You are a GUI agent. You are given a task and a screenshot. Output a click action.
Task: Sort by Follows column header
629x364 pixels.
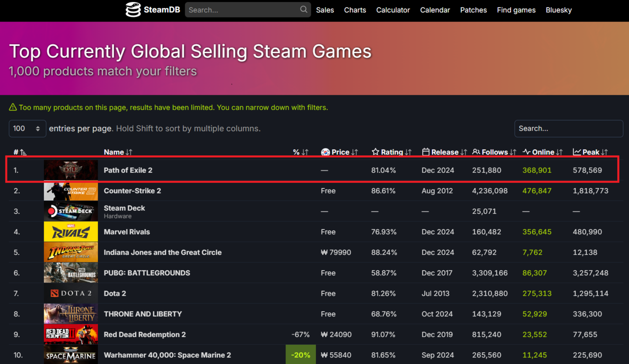pyautogui.click(x=494, y=152)
